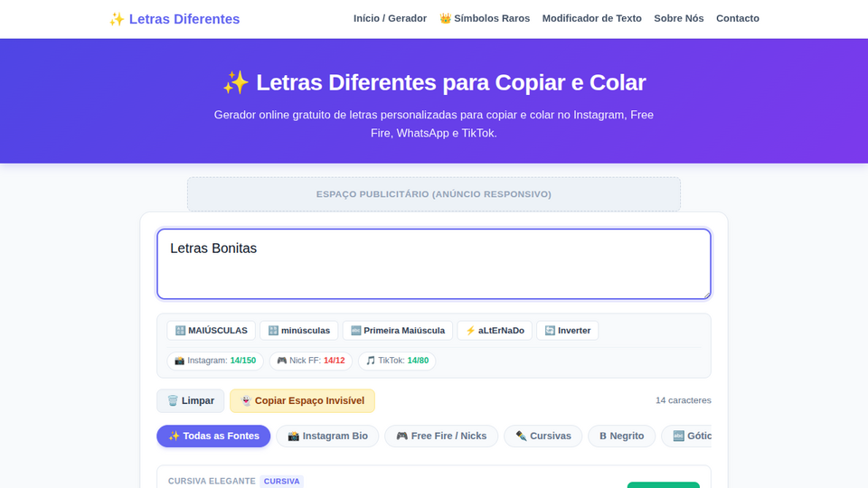Click the refresh icon on Inverter button
868x488 pixels.
tap(550, 331)
